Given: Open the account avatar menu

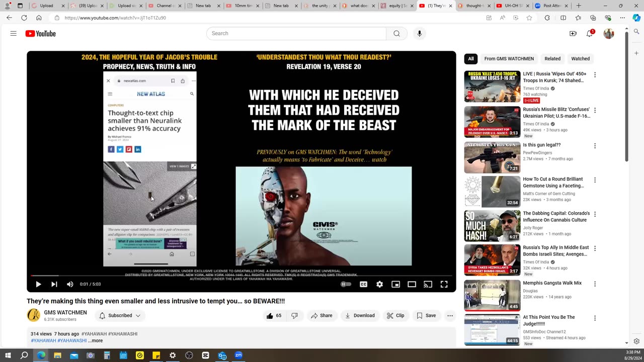Looking at the screenshot, I should pos(609,34).
